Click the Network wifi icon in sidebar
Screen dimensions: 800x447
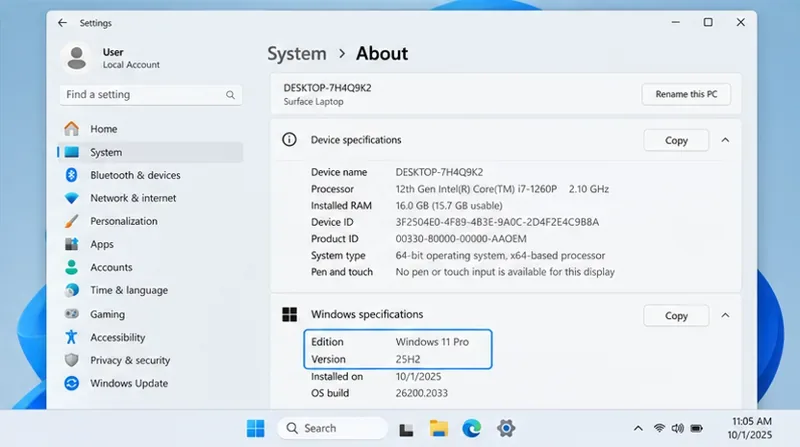tap(71, 198)
